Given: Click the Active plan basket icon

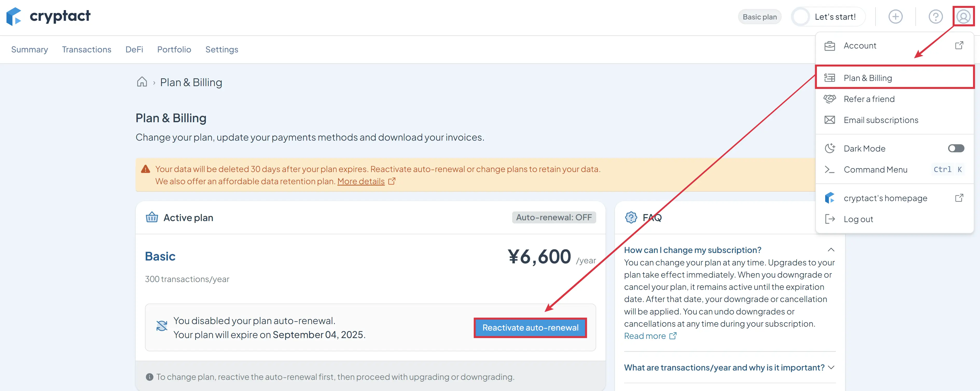Looking at the screenshot, I should point(152,217).
